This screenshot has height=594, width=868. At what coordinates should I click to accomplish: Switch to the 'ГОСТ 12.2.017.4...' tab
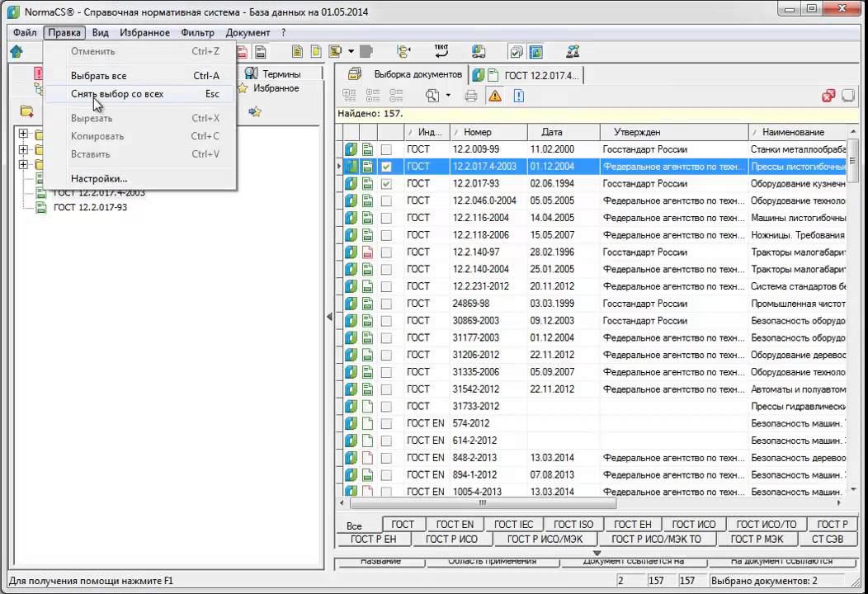click(540, 75)
